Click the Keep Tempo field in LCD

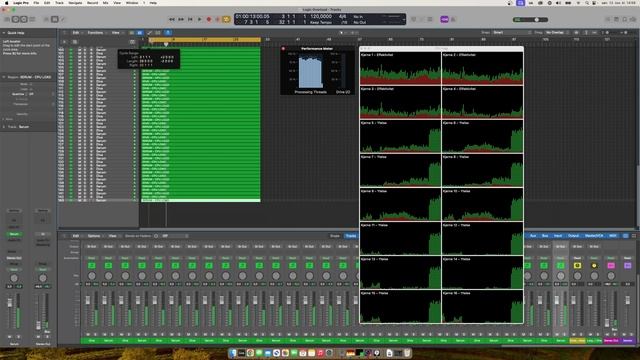[321, 22]
